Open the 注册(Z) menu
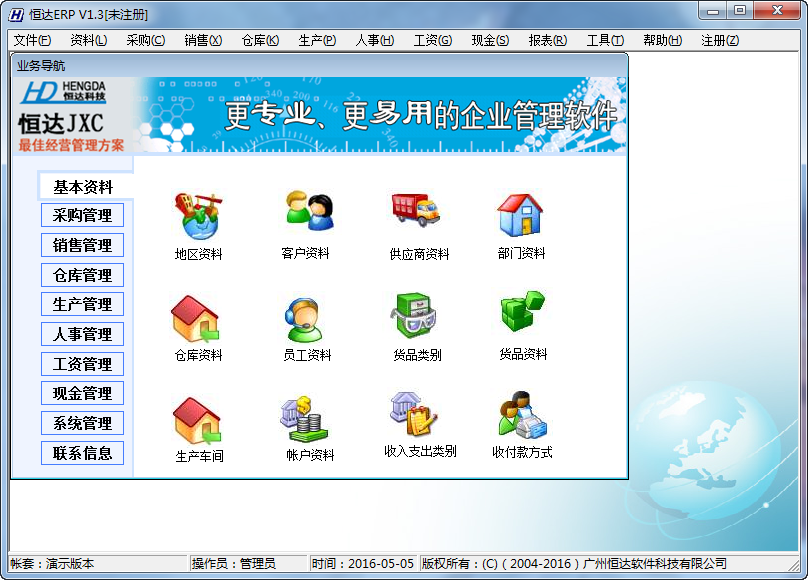This screenshot has width=808, height=580. pyautogui.click(x=720, y=40)
